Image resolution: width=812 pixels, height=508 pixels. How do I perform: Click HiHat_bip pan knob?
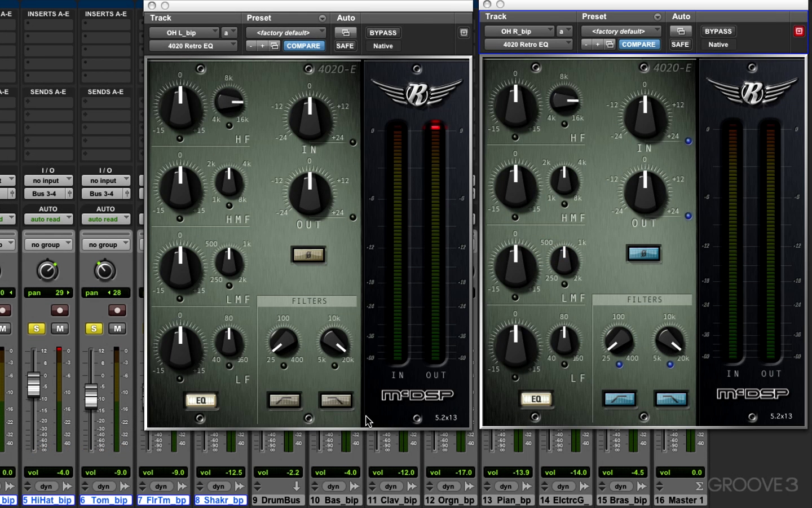48,271
